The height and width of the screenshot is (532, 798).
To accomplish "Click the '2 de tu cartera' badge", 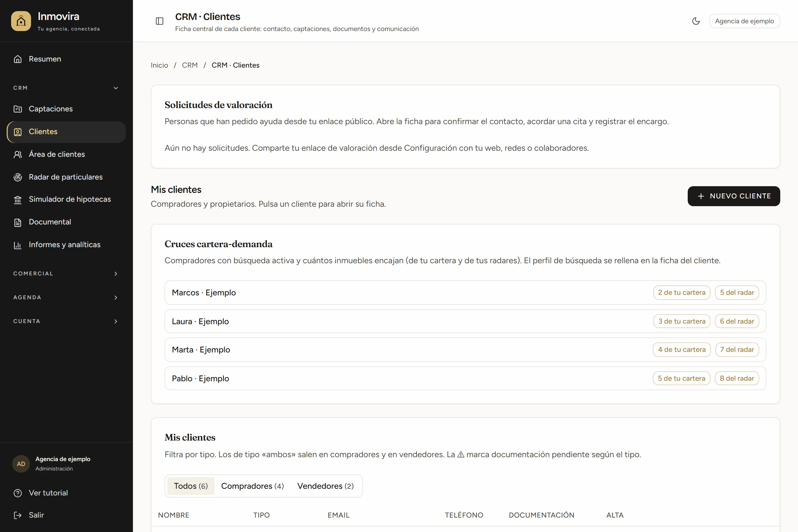I will coord(682,293).
